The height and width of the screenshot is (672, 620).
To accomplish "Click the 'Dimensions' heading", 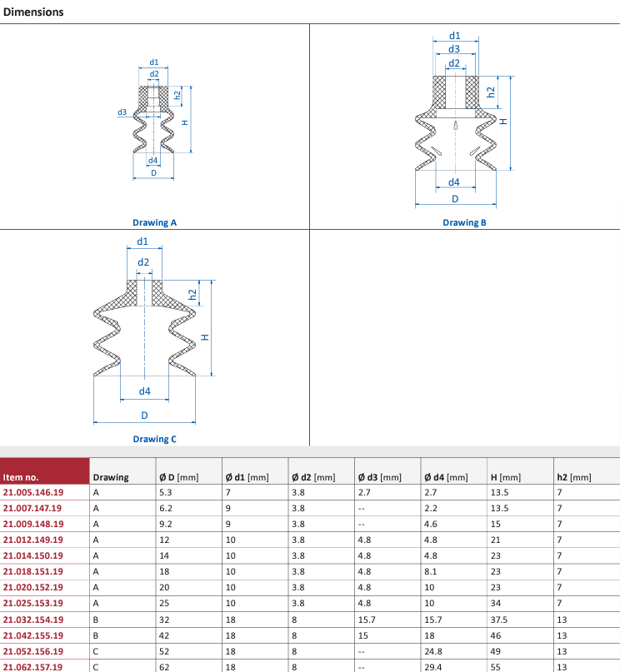I will (33, 12).
